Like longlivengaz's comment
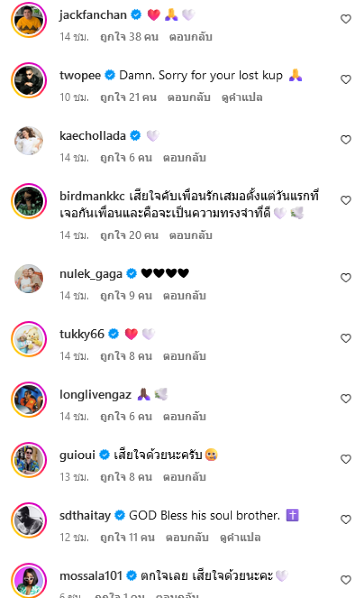The width and height of the screenshot is (364, 598). [346, 399]
